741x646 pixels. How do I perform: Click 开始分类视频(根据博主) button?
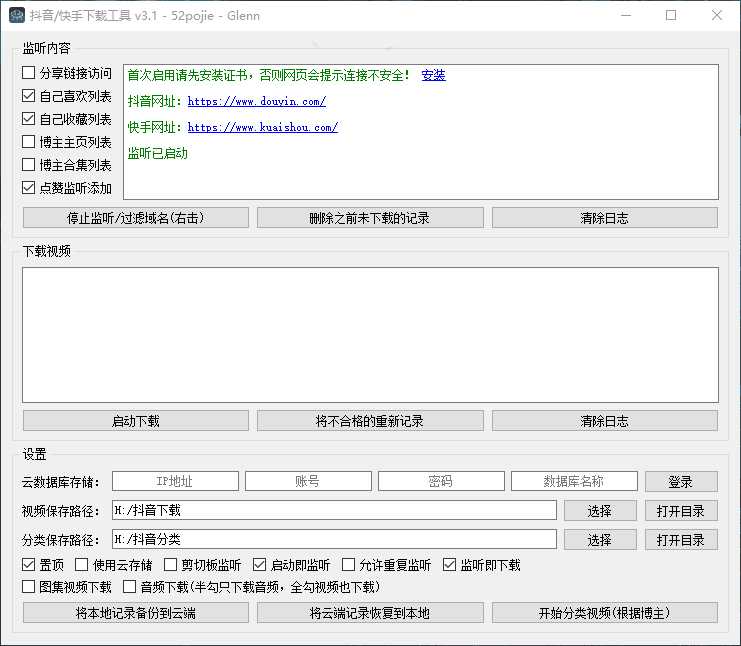[604, 613]
